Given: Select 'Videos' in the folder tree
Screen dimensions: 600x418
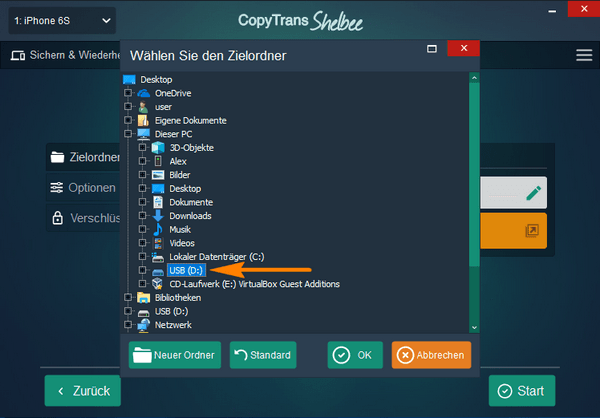Looking at the screenshot, I should [x=182, y=243].
